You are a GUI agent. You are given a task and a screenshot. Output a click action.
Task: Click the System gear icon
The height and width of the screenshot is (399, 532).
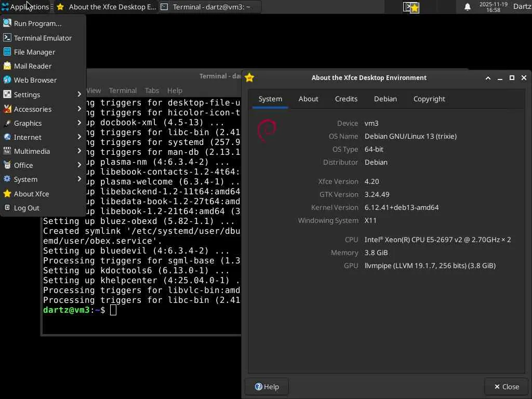(x=7, y=179)
